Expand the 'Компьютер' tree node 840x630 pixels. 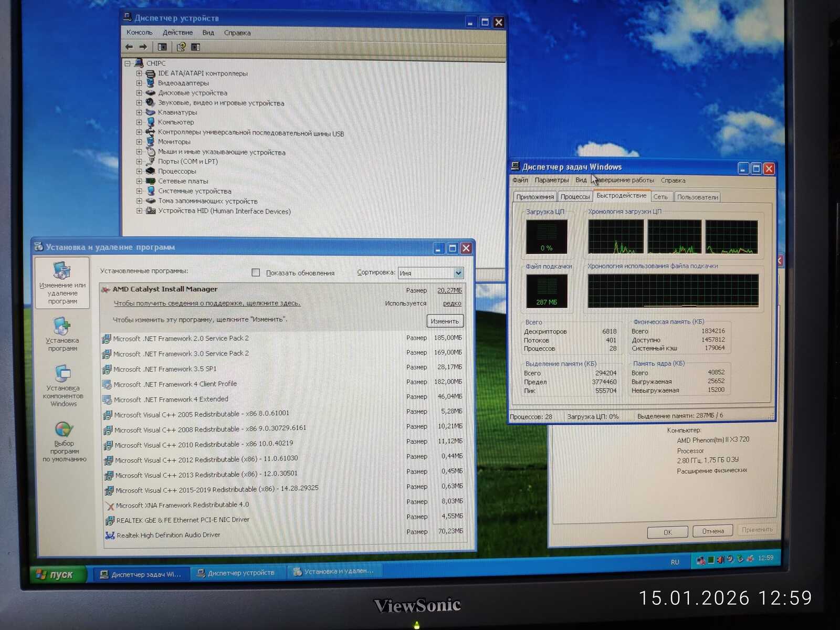tap(139, 122)
